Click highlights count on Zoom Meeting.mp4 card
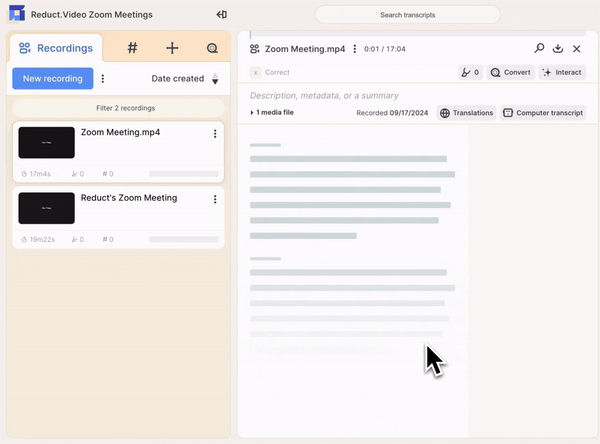Image resolution: width=600 pixels, height=444 pixels. click(x=78, y=174)
